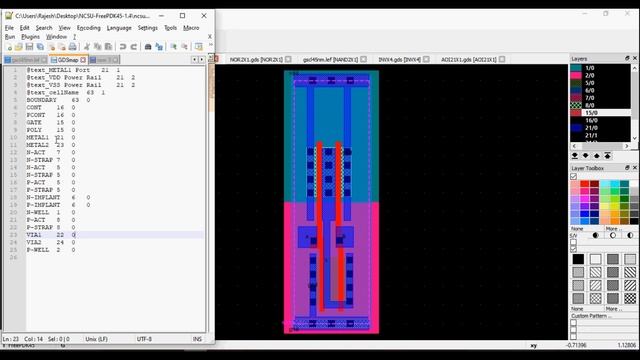640x360 pixels.
Task: Click the Zoom In toolbar icon
Action: (173, 47)
